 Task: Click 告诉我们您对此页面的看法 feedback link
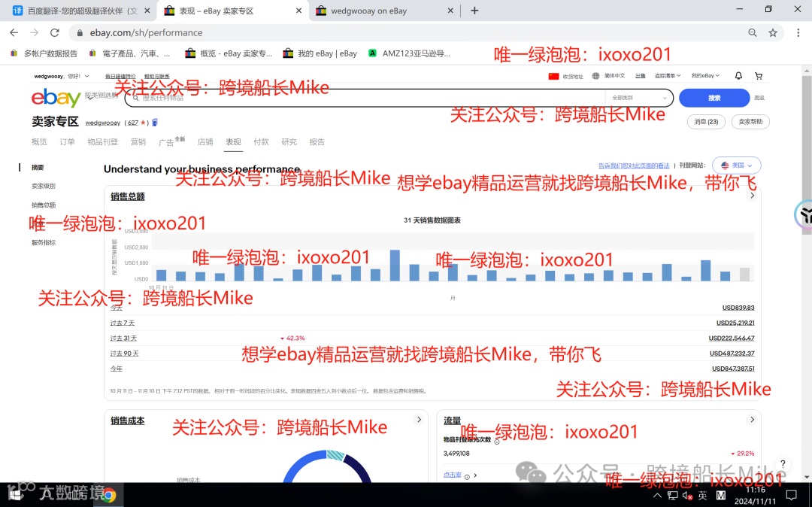click(634, 165)
